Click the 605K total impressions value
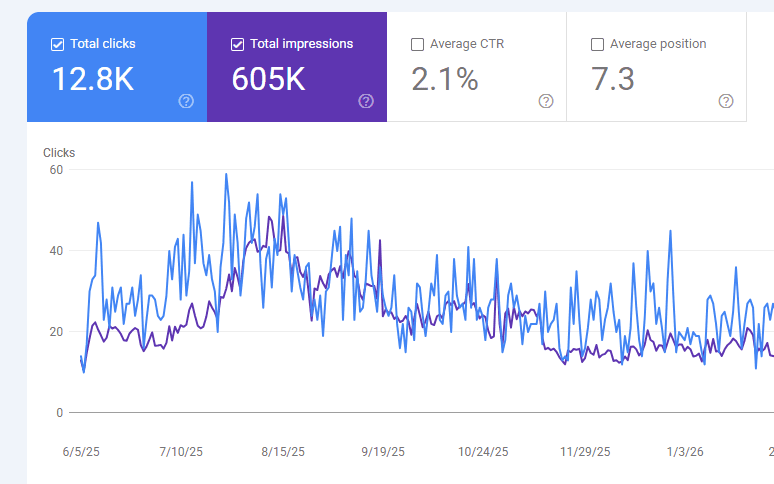This screenshot has width=774, height=484. [269, 79]
